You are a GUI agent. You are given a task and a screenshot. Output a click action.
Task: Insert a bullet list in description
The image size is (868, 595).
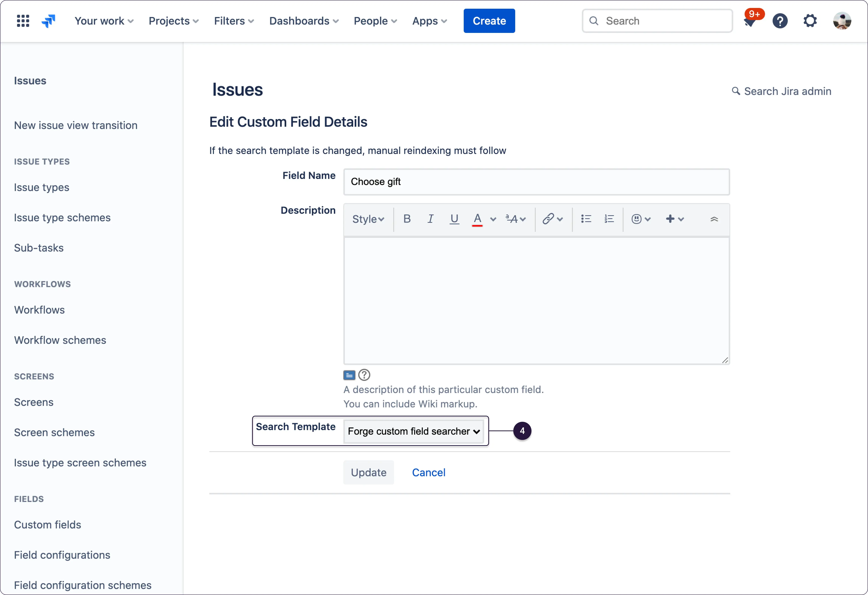pos(586,219)
